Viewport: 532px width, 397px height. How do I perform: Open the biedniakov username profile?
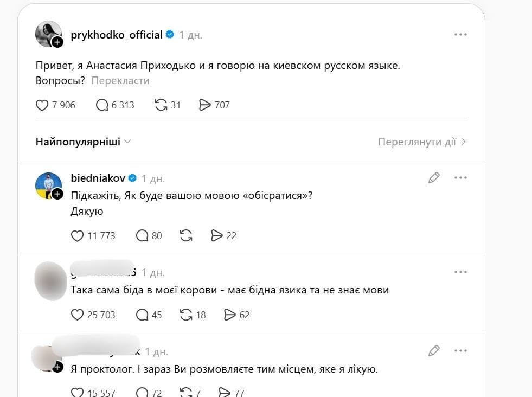[98, 178]
